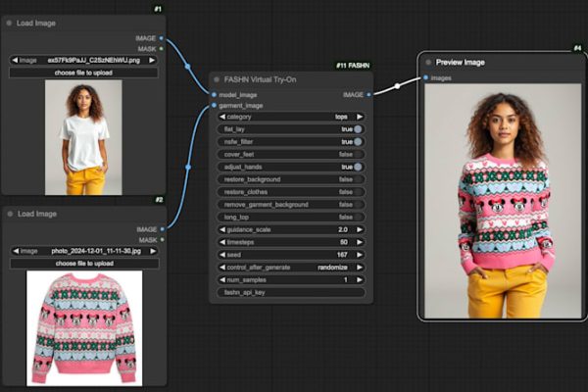This screenshot has width=588, height=392.
Task: Select the previous category option
Action: coord(222,117)
